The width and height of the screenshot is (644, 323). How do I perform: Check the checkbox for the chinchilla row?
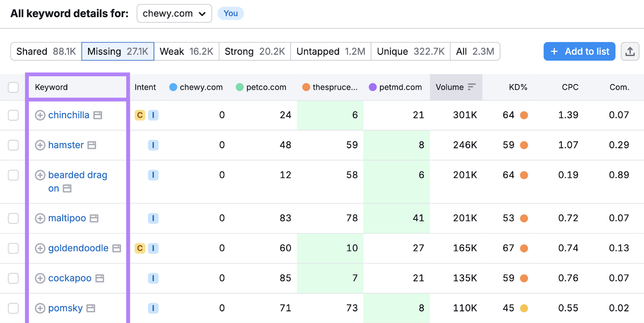pyautogui.click(x=13, y=115)
